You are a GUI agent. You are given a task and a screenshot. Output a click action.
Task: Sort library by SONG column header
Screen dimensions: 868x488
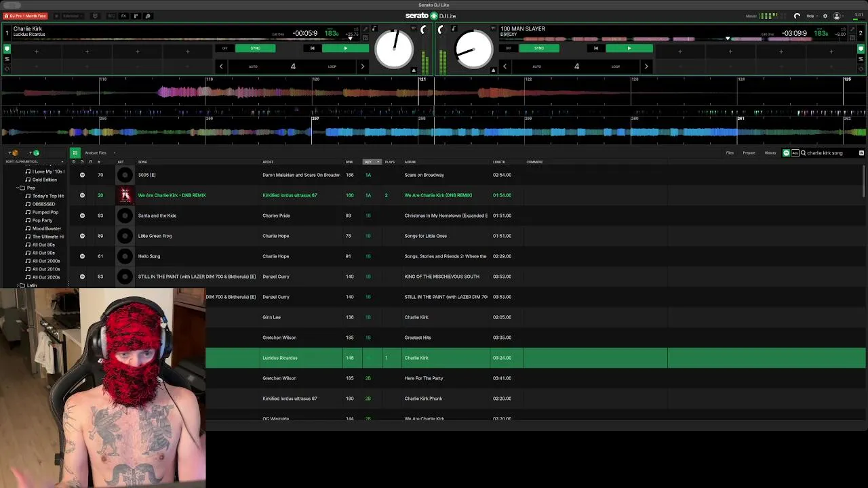tap(142, 162)
